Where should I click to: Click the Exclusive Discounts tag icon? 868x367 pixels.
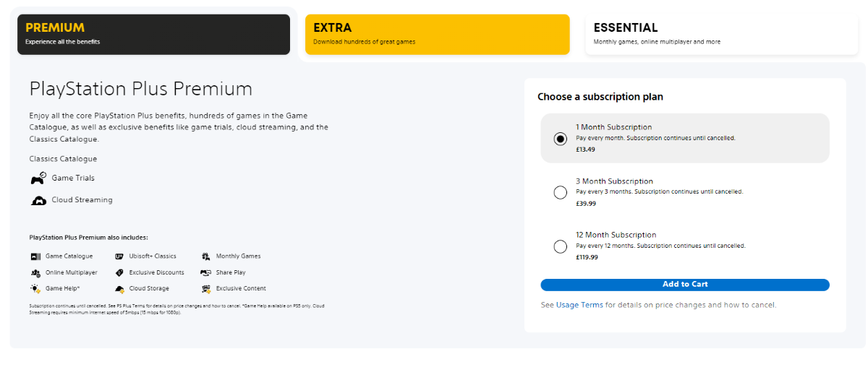tap(119, 273)
